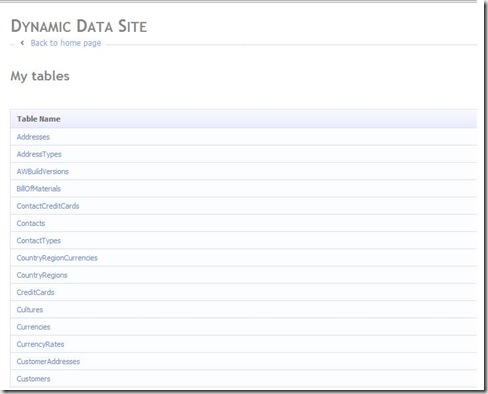Open the CountryRegionCurrencies table
Screen dimensions: 488x394
coord(57,258)
